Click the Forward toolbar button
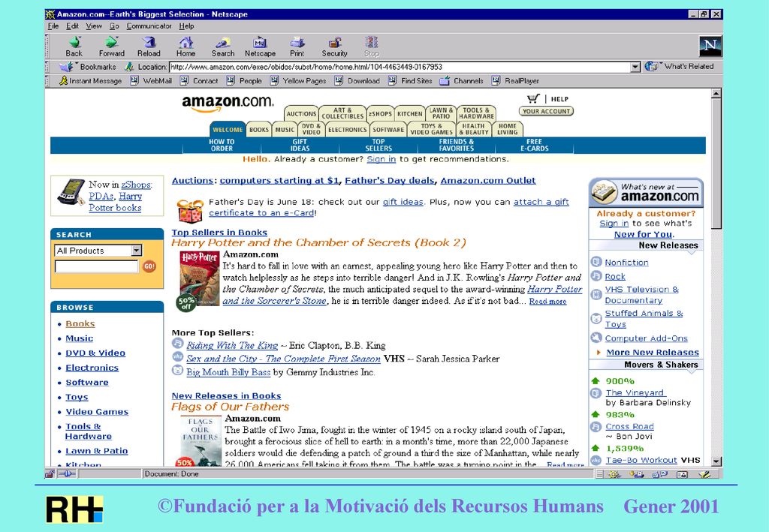 point(111,47)
